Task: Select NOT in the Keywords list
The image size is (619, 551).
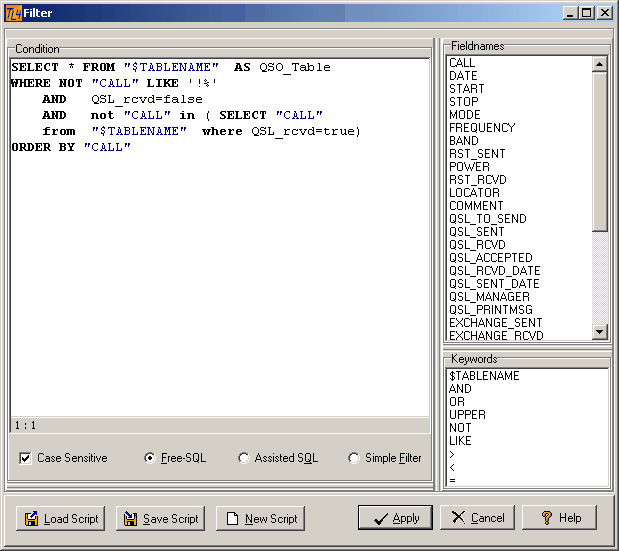Action: [460, 428]
